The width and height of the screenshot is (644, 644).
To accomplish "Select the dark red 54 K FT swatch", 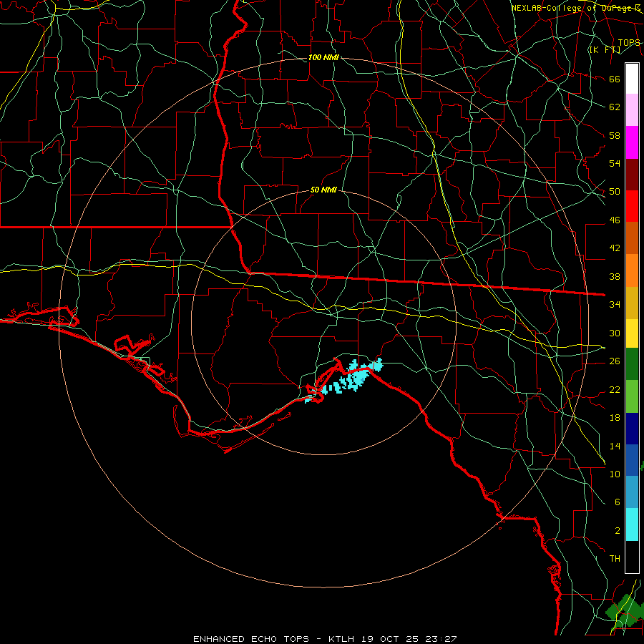I will (x=632, y=175).
